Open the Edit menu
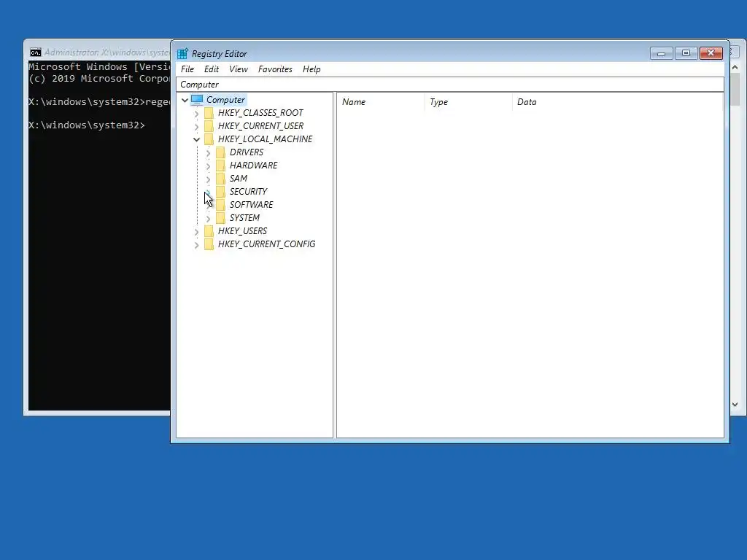Image resolution: width=747 pixels, height=560 pixels. click(212, 69)
